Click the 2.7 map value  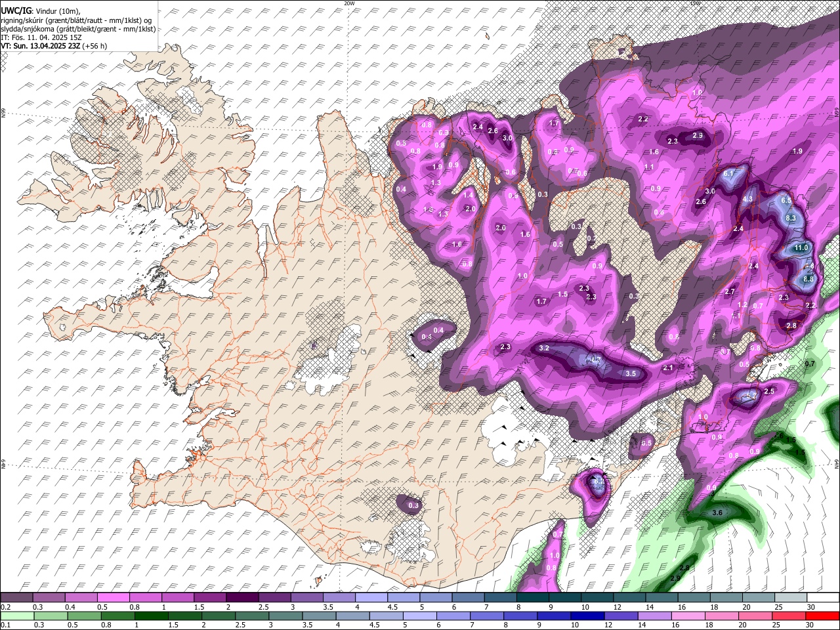pyautogui.click(x=730, y=291)
